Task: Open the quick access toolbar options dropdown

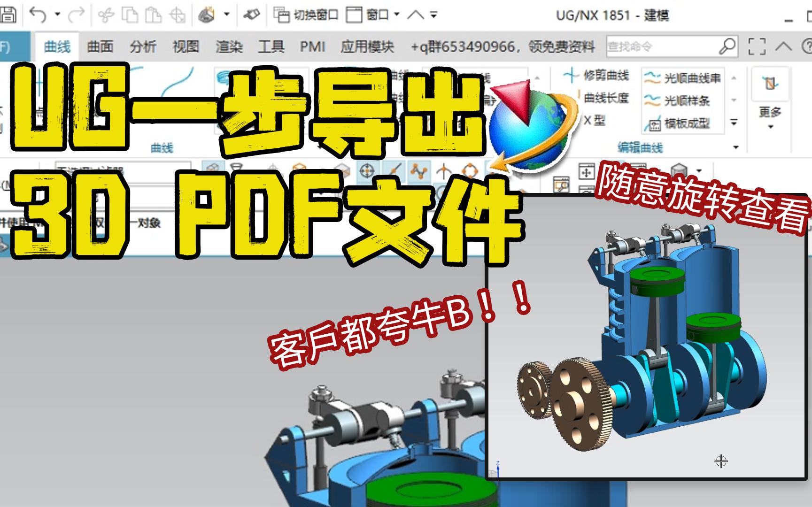Action: tap(433, 15)
